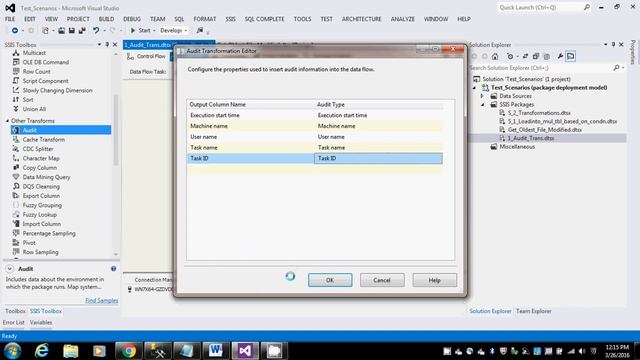Click the Search Solution Explorer field

tap(541, 68)
